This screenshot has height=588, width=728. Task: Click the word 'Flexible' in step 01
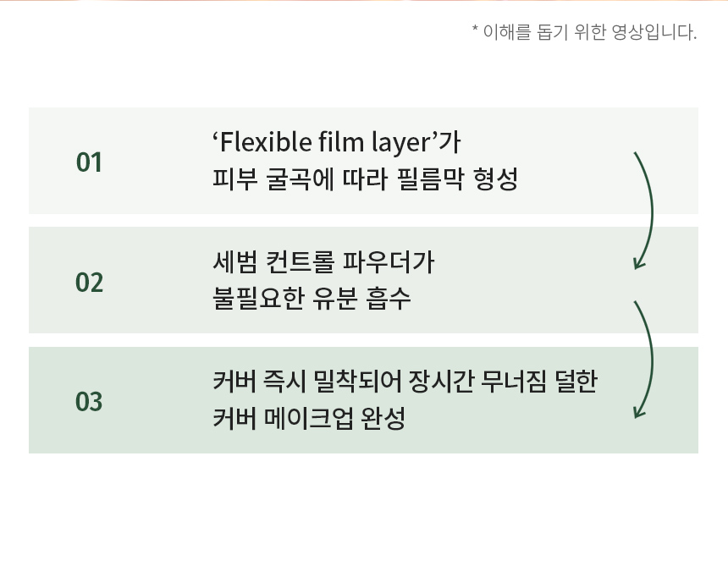(257, 141)
